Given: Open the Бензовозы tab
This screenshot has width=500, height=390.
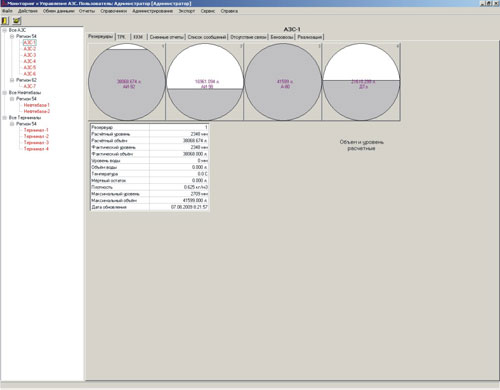Looking at the screenshot, I should (282, 37).
